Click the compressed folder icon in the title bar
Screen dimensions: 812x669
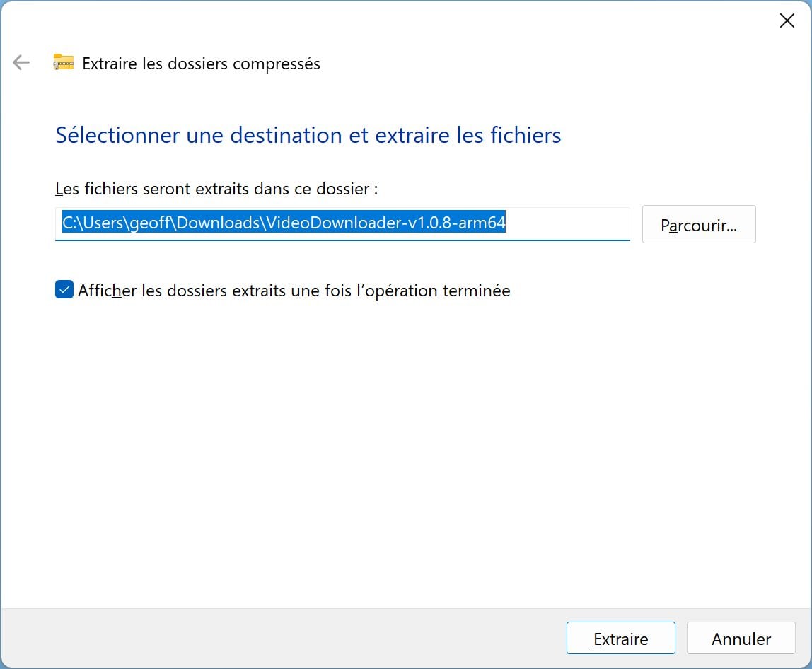pos(64,63)
